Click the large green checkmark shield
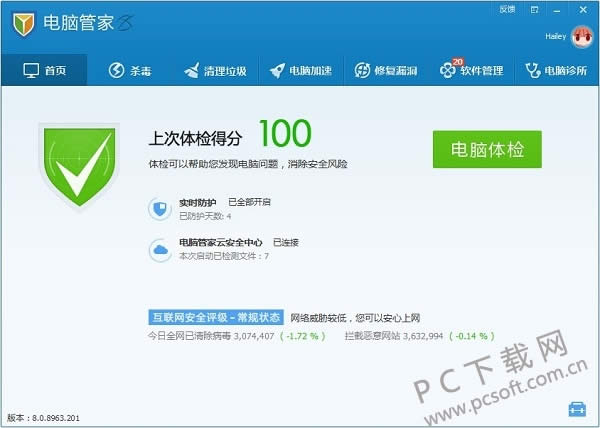The height and width of the screenshot is (428, 600). coord(79,166)
